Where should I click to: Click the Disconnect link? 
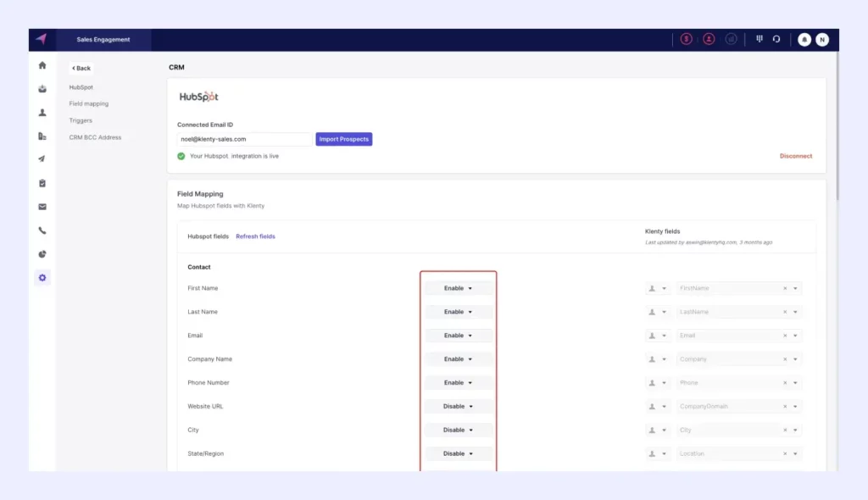tap(795, 156)
